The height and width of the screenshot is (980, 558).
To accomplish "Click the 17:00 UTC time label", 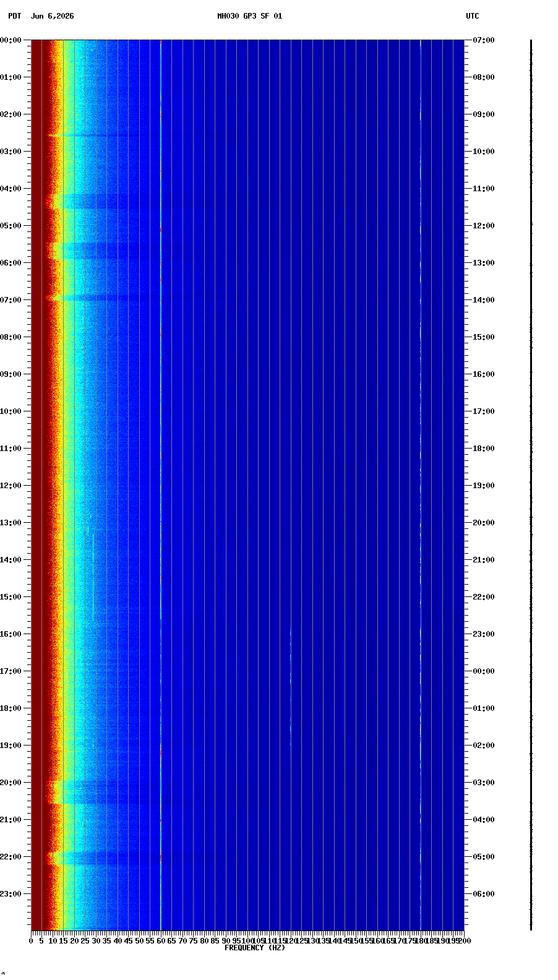I will [x=484, y=411].
